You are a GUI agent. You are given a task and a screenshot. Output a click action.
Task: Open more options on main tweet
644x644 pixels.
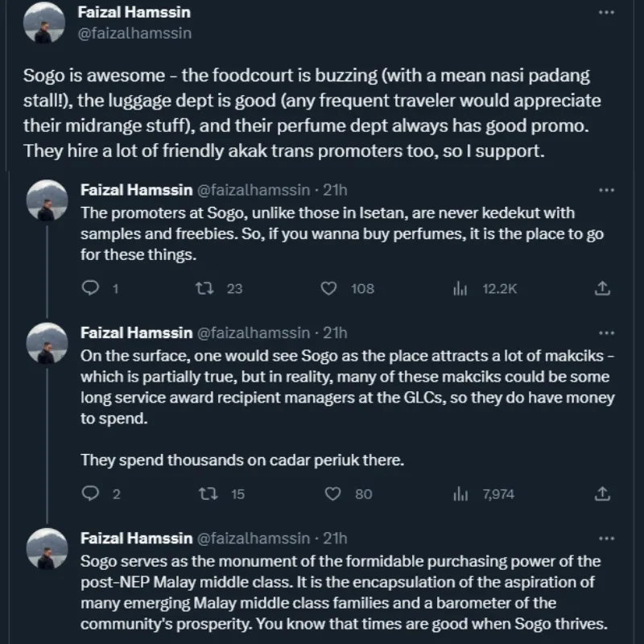(x=607, y=14)
